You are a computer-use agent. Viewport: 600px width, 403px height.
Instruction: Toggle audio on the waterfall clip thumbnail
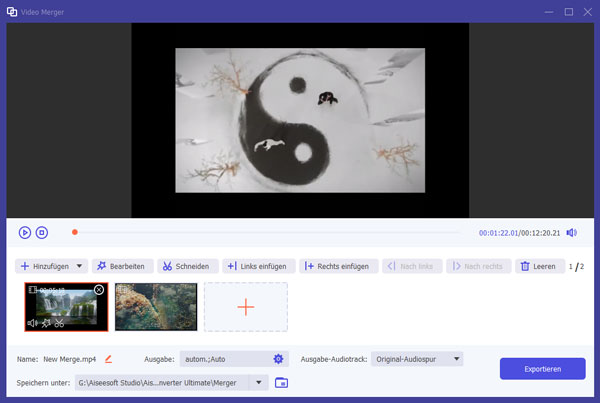pyautogui.click(x=33, y=323)
